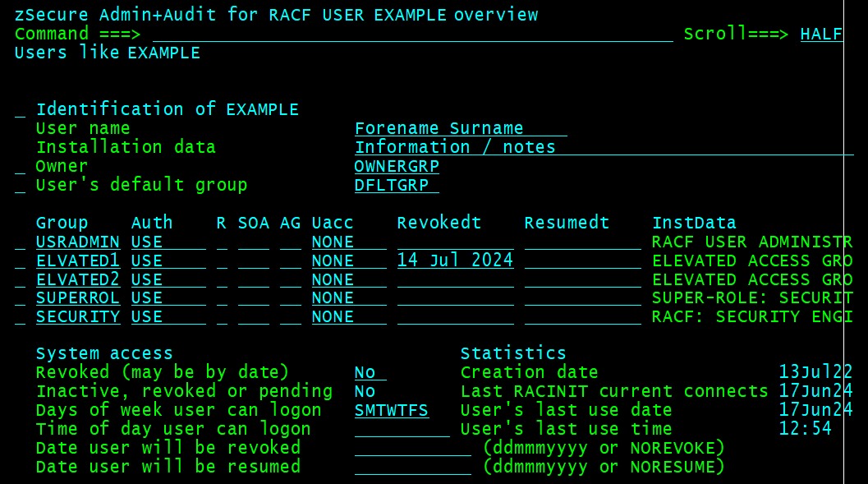This screenshot has height=484, width=868.
Task: Open the USRADMIN group
Action: pos(78,242)
